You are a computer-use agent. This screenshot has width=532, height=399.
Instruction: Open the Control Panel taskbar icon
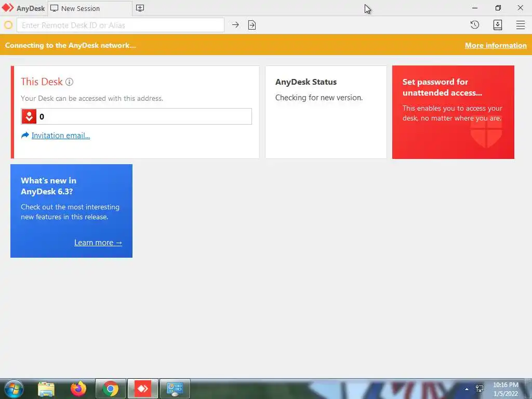pyautogui.click(x=175, y=389)
